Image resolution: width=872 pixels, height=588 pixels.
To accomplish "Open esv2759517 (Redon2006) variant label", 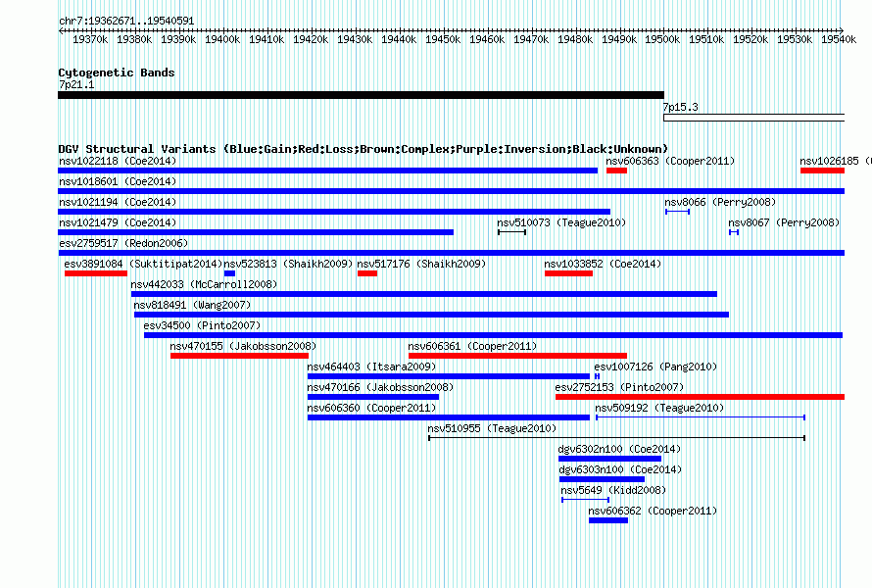I will [x=123, y=243].
